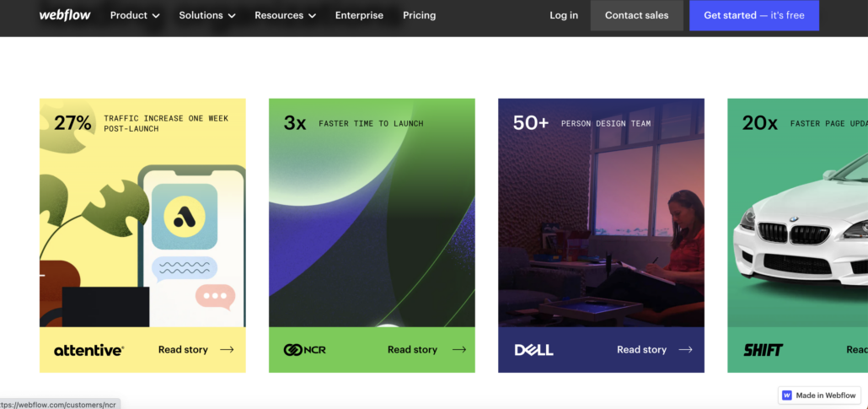Click the arrow icon on the NCR card
868x409 pixels.
[459, 350]
